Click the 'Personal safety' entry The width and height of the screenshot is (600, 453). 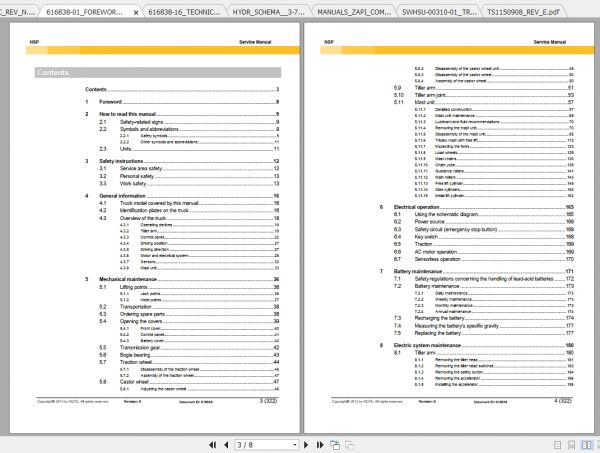pos(137,176)
